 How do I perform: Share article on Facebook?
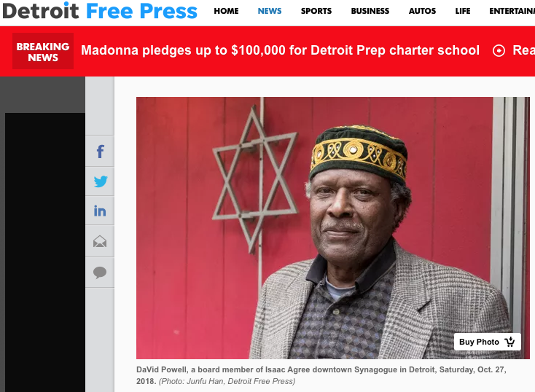(x=100, y=152)
